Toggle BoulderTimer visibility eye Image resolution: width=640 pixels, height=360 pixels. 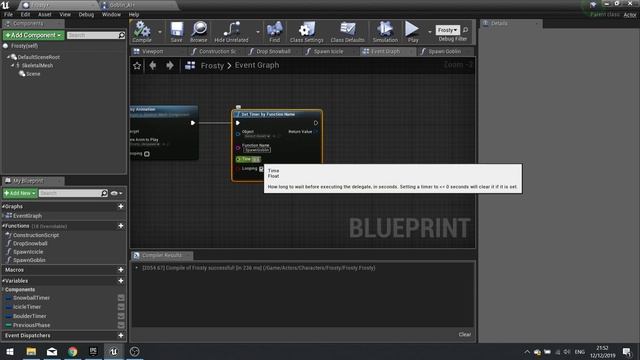(121, 316)
